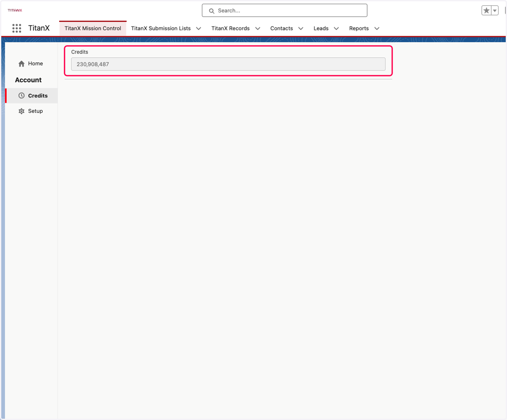Focus the Search input field
This screenshot has height=420, width=507.
pos(284,10)
